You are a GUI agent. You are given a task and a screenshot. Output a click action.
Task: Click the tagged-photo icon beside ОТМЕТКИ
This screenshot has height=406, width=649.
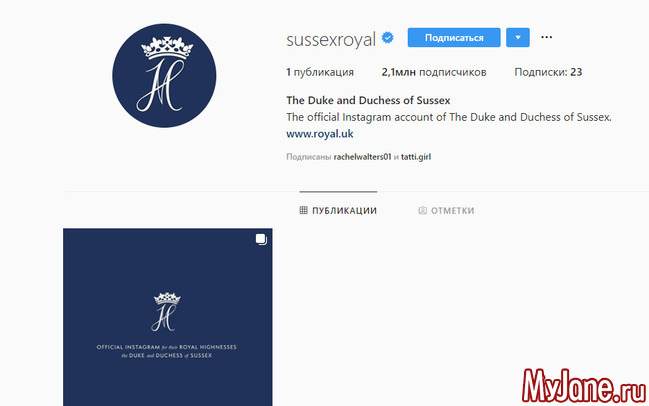pos(422,210)
